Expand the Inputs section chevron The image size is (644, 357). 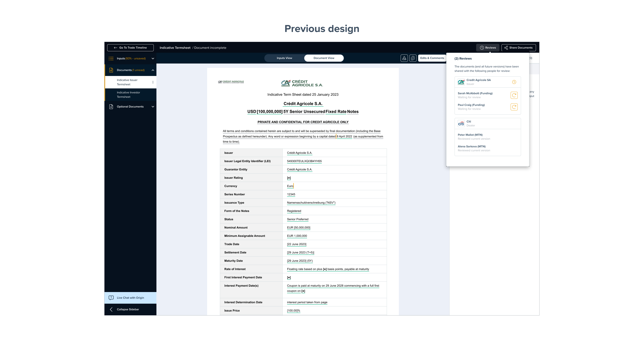pos(153,59)
